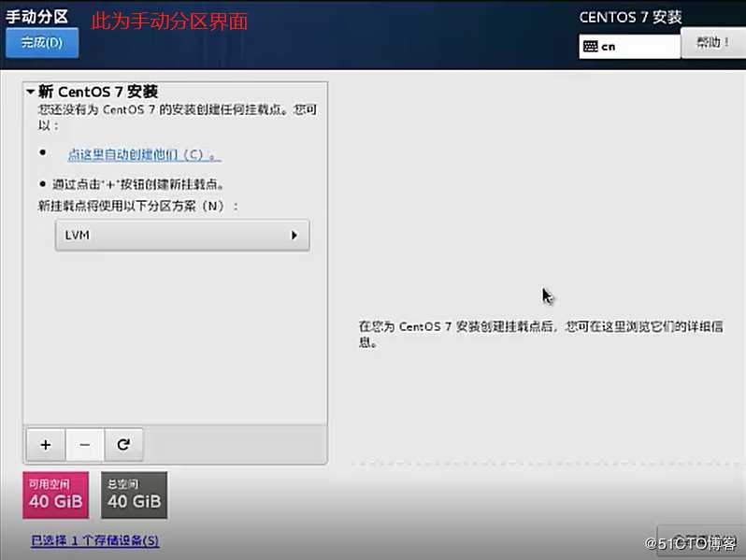
Task: Click the message 在您为 CentOS 7 安装创建挂载点后
Action: (541, 334)
